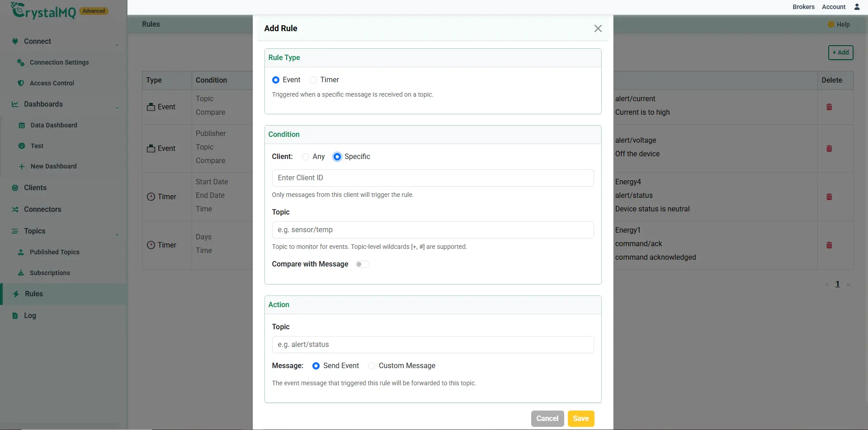This screenshot has height=430, width=868.
Task: Click the Test dashboard icon
Action: (x=22, y=146)
